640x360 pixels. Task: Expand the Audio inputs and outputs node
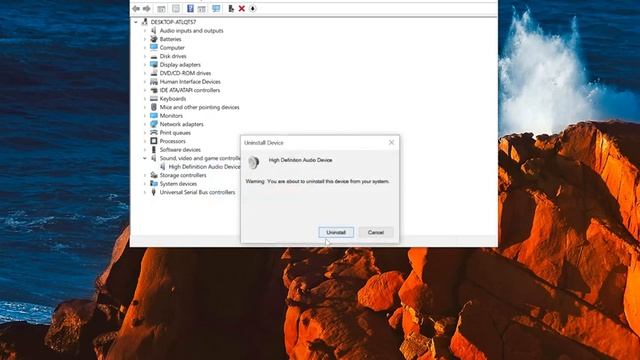145,31
